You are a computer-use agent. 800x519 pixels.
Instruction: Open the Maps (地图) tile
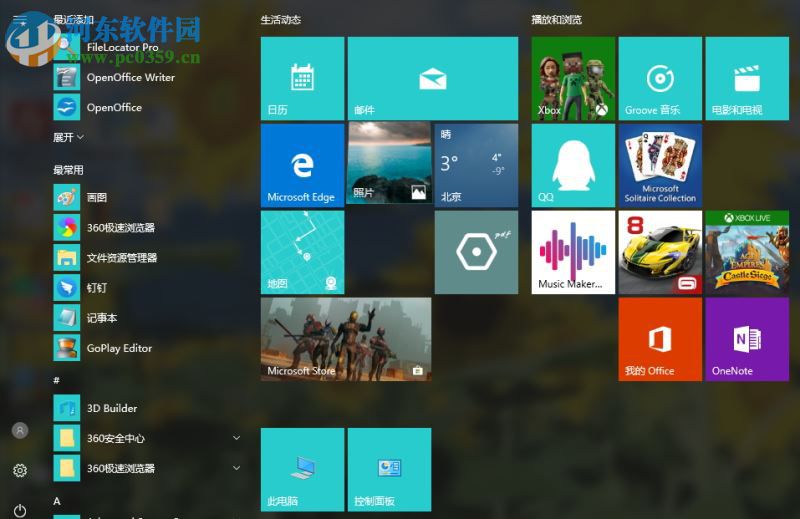303,253
